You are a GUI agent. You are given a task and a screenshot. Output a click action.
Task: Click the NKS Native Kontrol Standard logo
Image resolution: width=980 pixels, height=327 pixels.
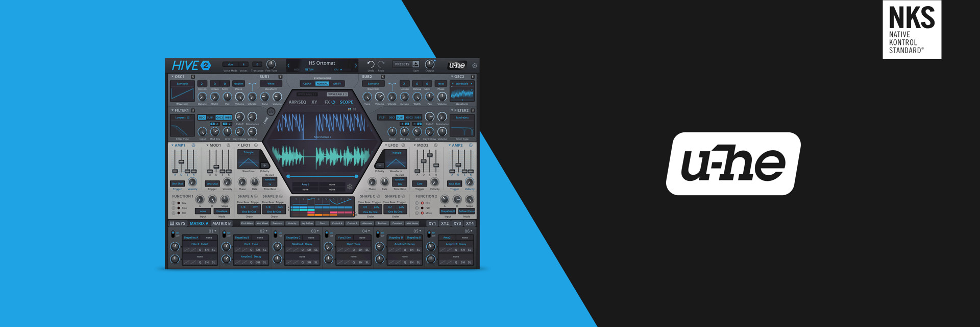click(912, 29)
